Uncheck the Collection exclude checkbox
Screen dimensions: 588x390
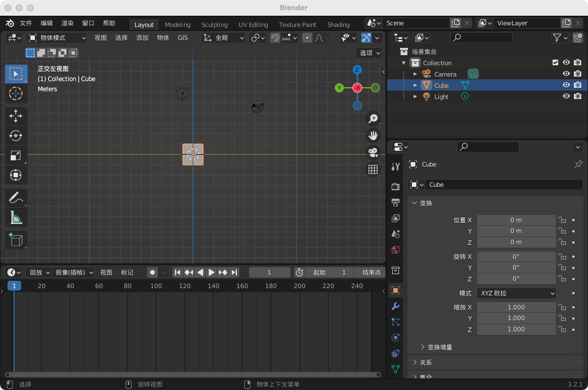coord(555,62)
